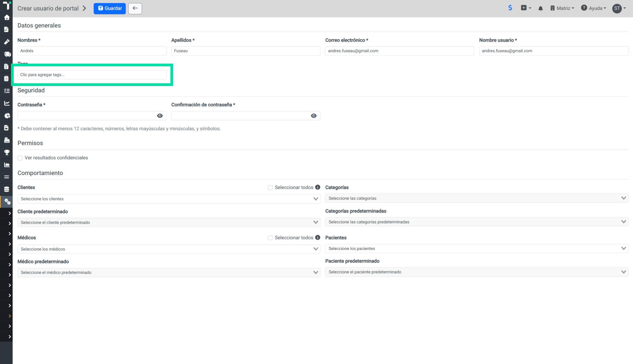
Task: Open the delivery truck icon in sidebar
Action: [7, 54]
